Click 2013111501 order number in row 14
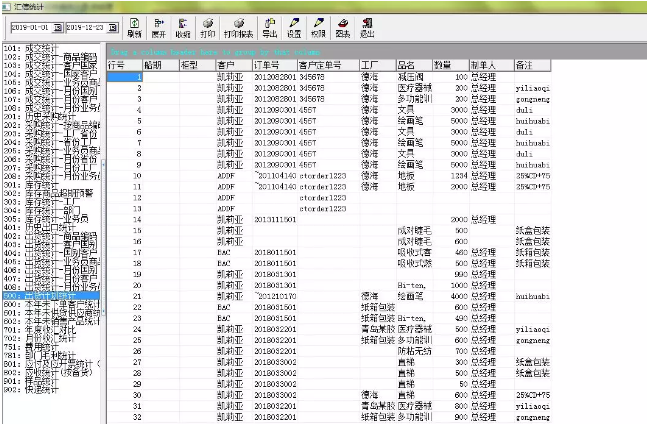 tap(275, 220)
